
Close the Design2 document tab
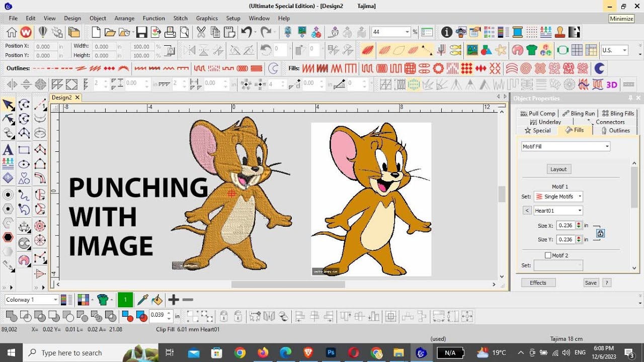(x=77, y=98)
